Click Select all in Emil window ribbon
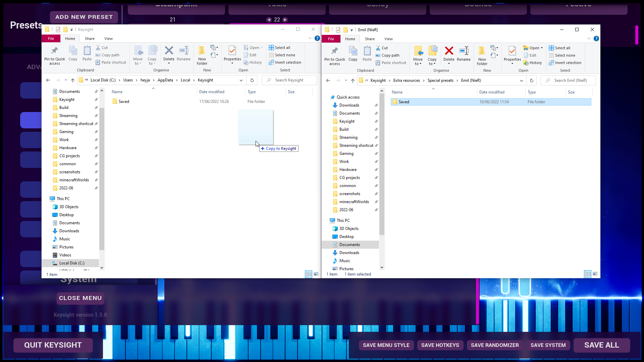This screenshot has height=362, width=644. [x=562, y=48]
